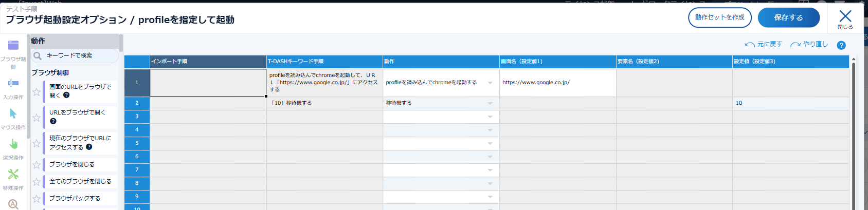
Task: Click the cell with value 10
Action: (791, 103)
